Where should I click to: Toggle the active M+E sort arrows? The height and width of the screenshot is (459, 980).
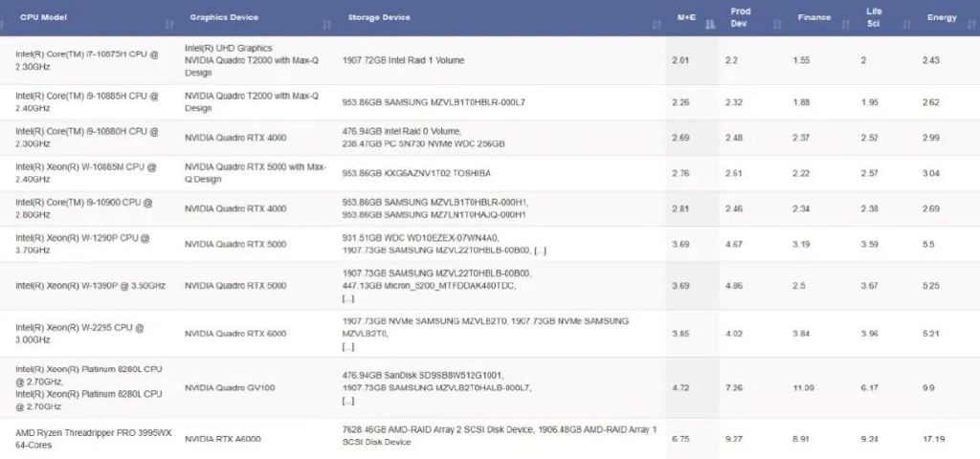[710, 25]
